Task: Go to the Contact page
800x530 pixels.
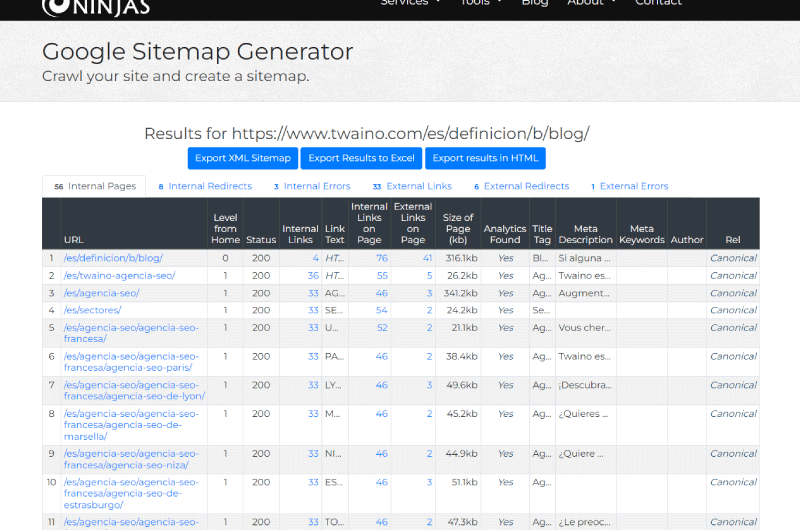Action: coord(658,3)
